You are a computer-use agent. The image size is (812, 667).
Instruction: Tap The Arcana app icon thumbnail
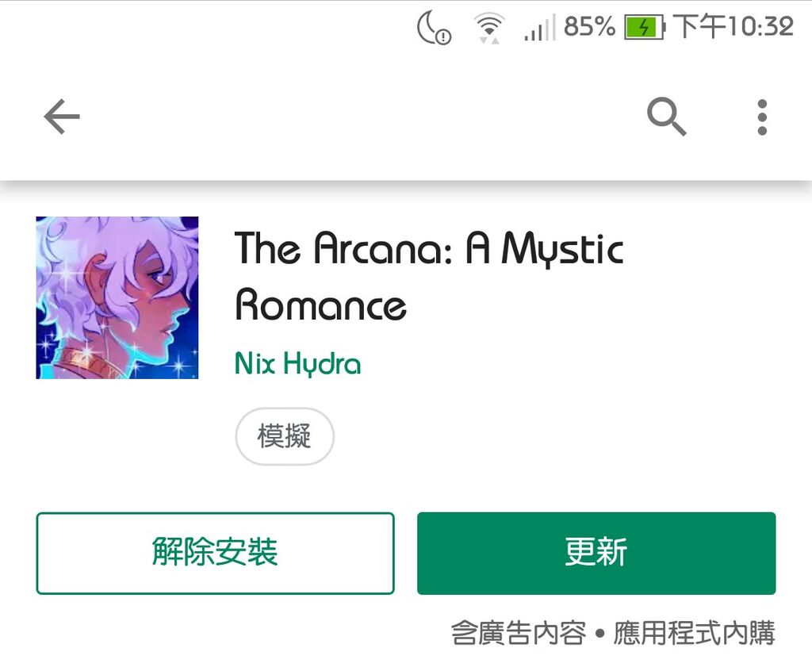[x=117, y=297]
